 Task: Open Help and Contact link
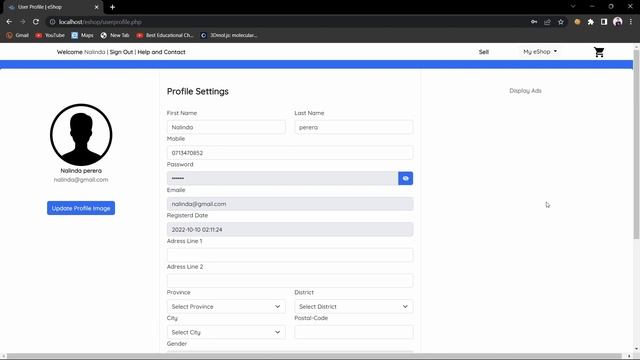pos(161,52)
